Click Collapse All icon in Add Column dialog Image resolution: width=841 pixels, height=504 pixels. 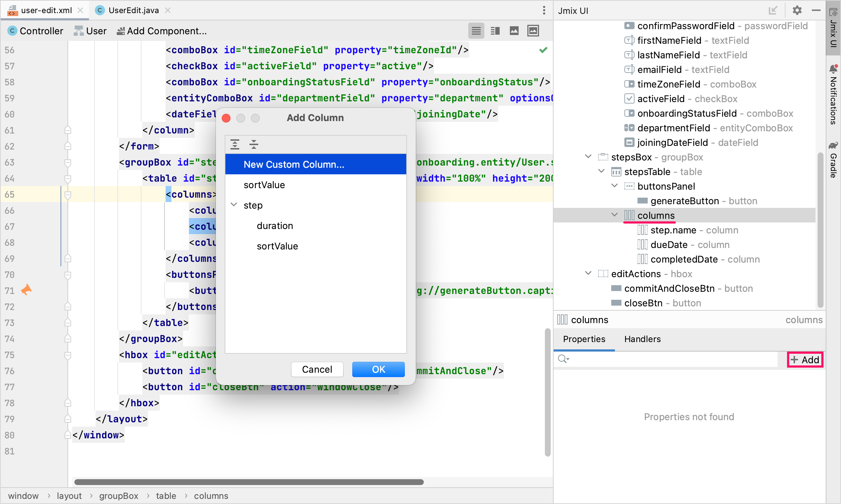254,144
